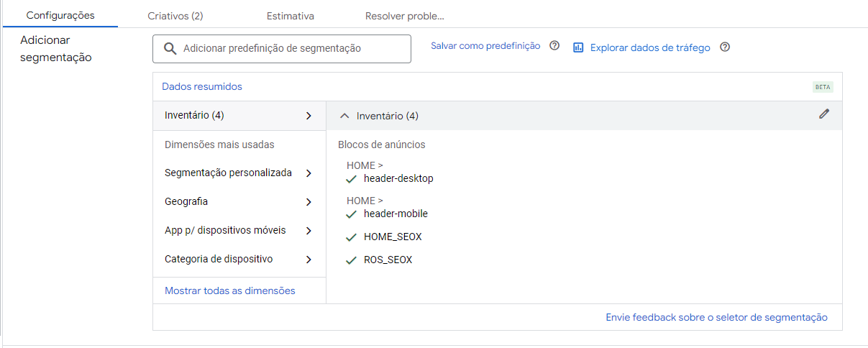Viewport: 868px width, 348px height.
Task: Expand the Geografia dimension
Action: [239, 202]
